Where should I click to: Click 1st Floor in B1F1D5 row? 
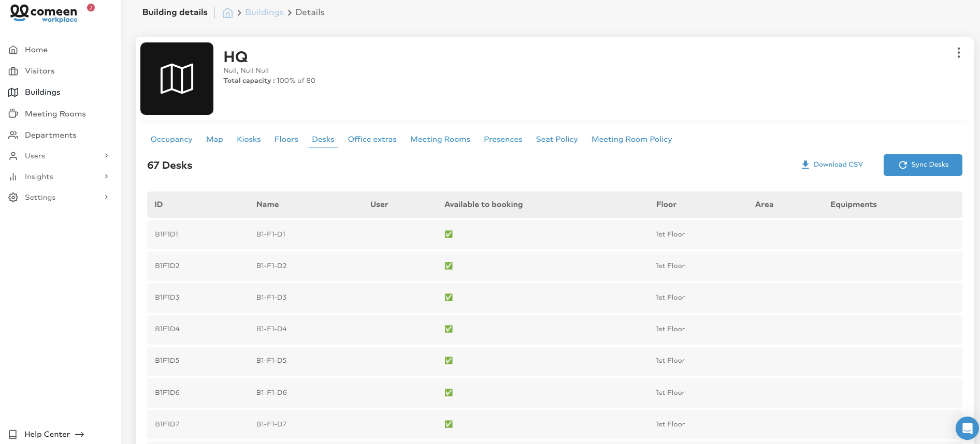670,361
